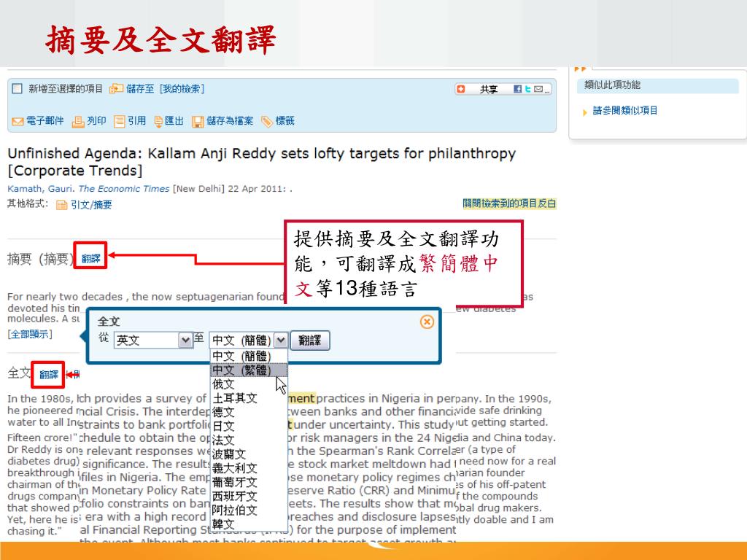The width and height of the screenshot is (747, 560).
Task: Click the 列印 print link
Action: pyautogui.click(x=96, y=121)
